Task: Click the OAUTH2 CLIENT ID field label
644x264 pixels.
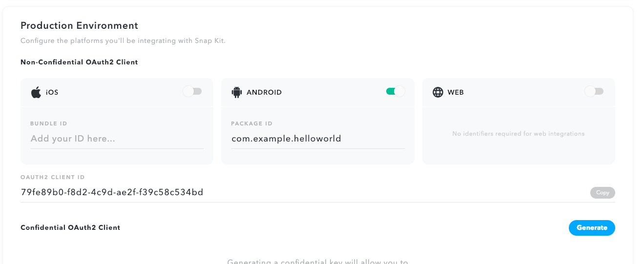Action: (53, 178)
